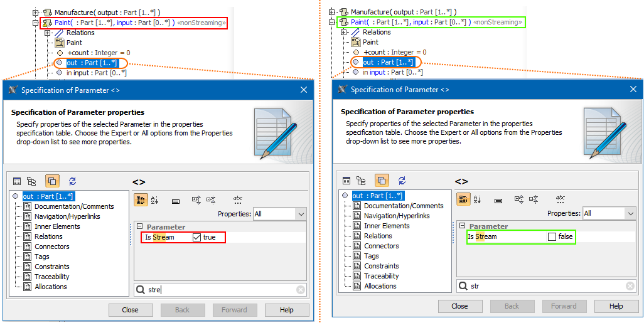Click the table view icon in right dialog
The image size is (644, 323).
click(x=346, y=181)
